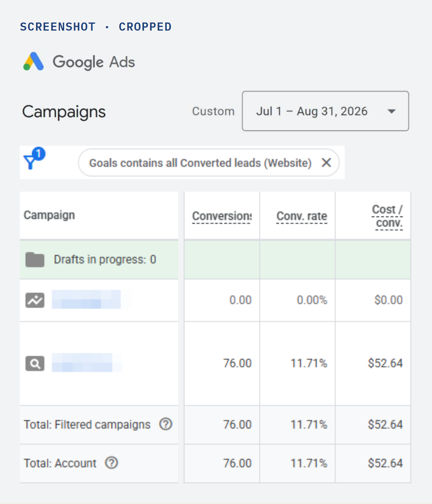Click $52.64 in the Search campaign row
This screenshot has width=432, height=504.
[x=385, y=363]
